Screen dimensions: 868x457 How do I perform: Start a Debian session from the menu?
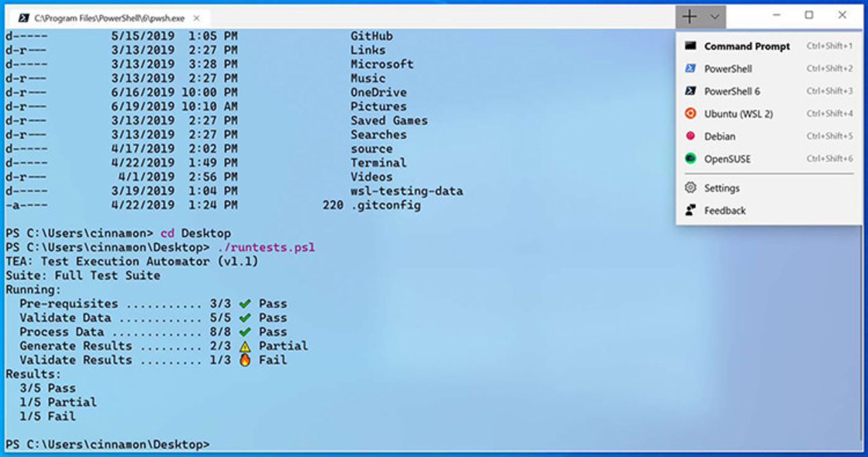[x=719, y=136]
